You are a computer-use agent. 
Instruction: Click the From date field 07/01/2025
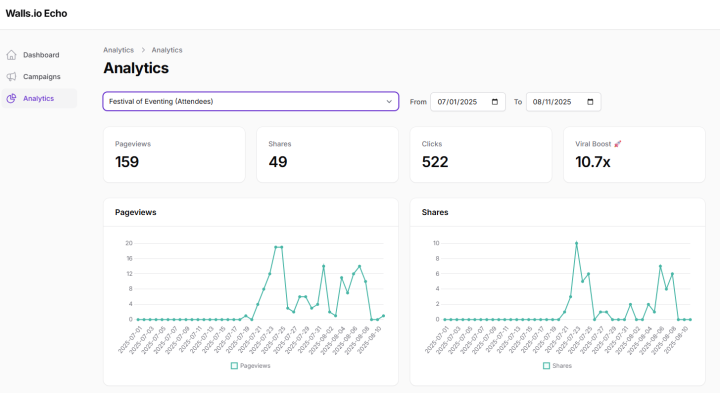(468, 102)
